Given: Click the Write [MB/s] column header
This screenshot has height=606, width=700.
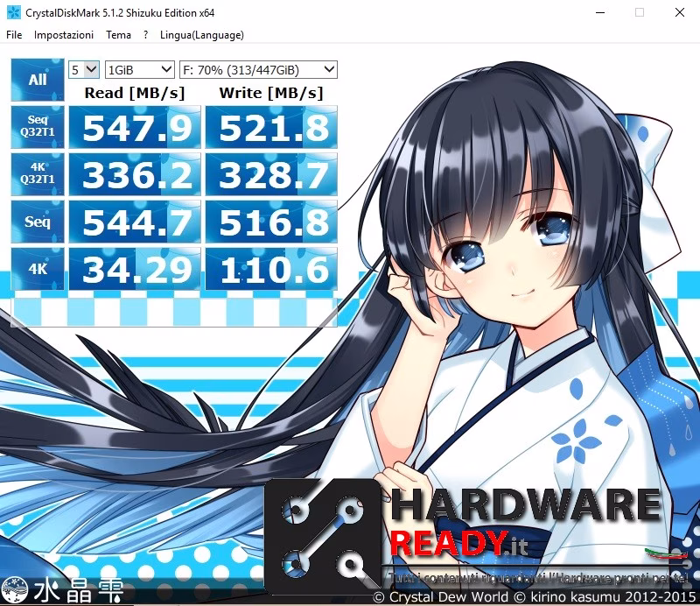Looking at the screenshot, I should [271, 93].
